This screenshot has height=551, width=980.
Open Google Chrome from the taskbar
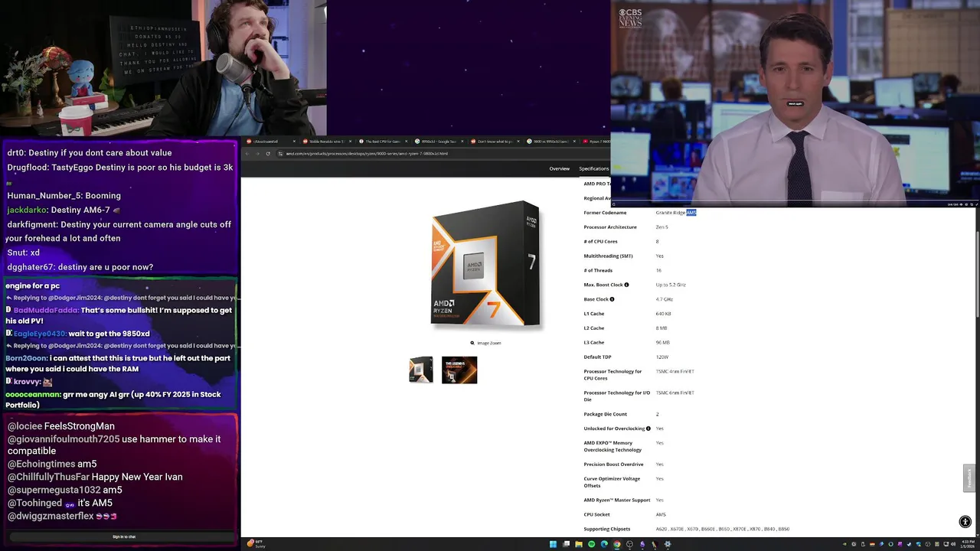coord(617,544)
